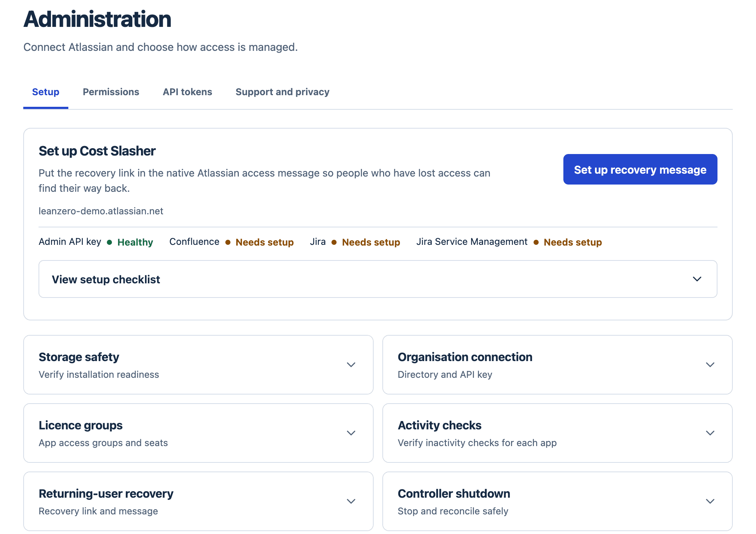The height and width of the screenshot is (534, 756).
Task: Click the Organisation connection heading
Action: [465, 357]
